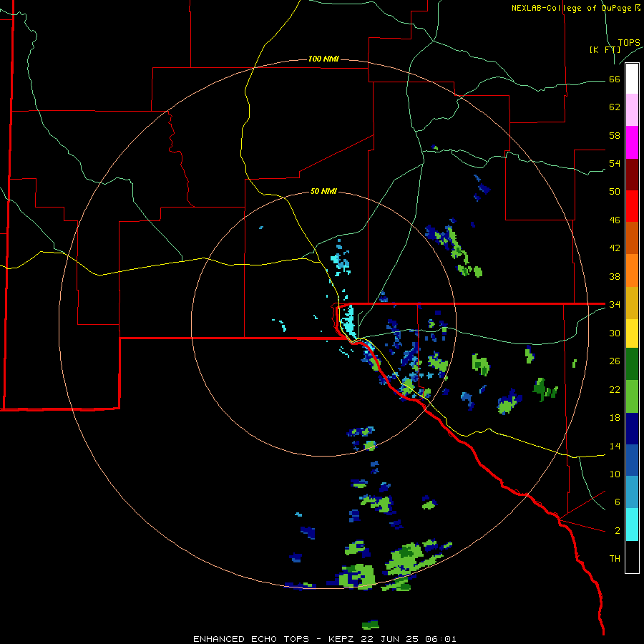Viewport: 644px width, 644px height.
Task: Pick the bright orange legend swatch
Action: pos(632,270)
